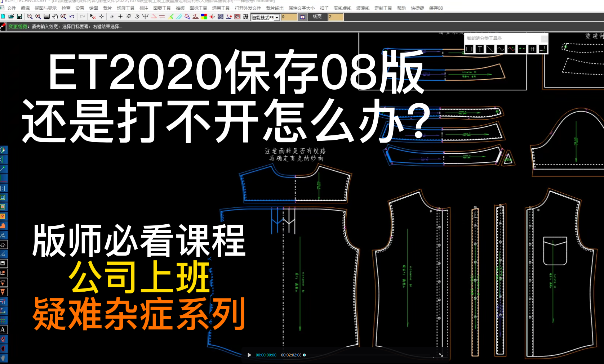Open the 视图与显示 menu
Image resolution: width=604 pixels, height=364 pixels.
46,8
